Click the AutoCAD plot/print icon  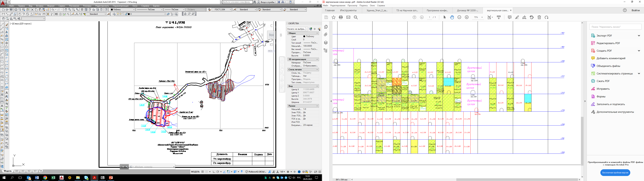(16, 10)
